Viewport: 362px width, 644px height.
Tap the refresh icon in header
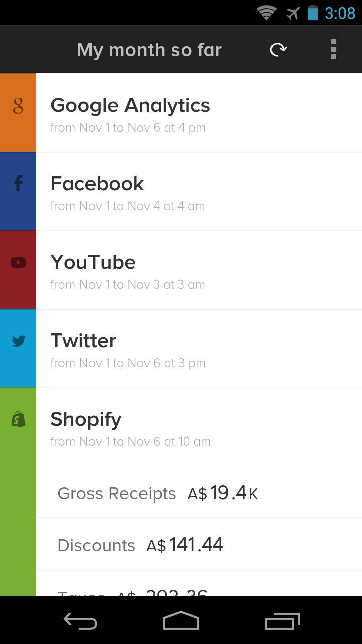(x=278, y=49)
